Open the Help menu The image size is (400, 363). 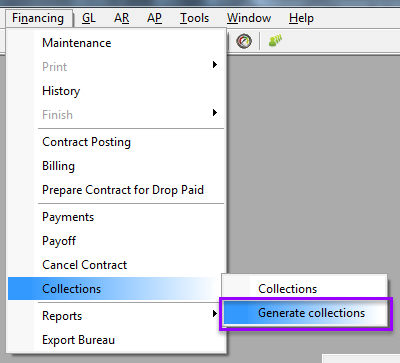pos(301,18)
